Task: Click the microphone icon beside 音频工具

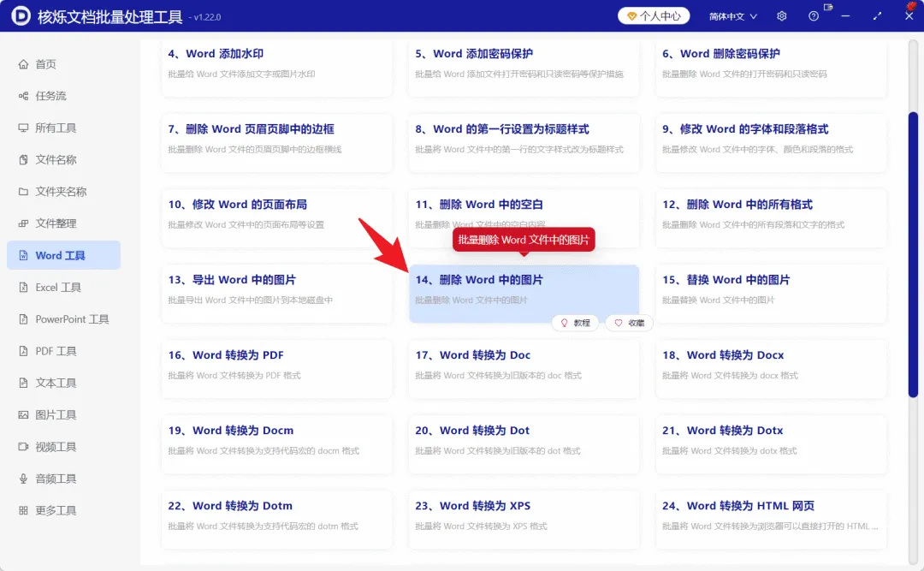Action: pos(23,479)
